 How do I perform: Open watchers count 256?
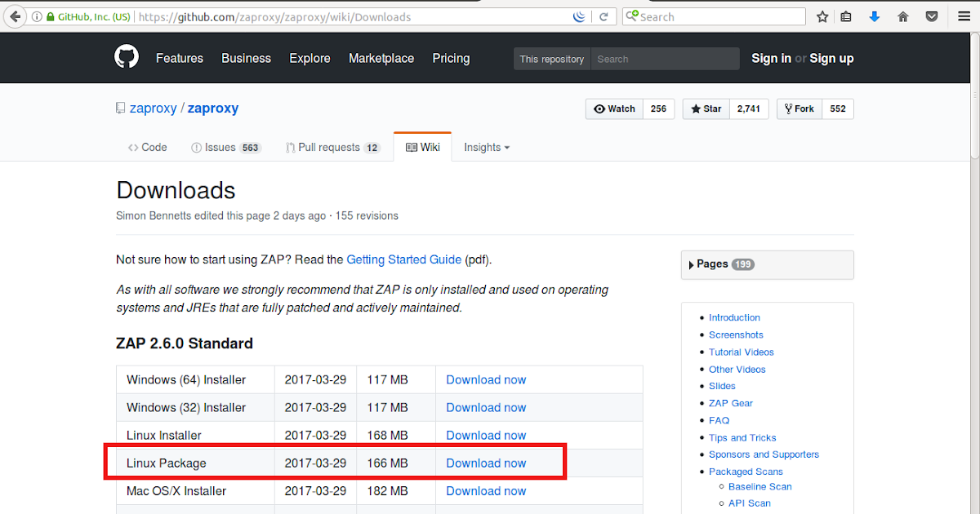659,109
